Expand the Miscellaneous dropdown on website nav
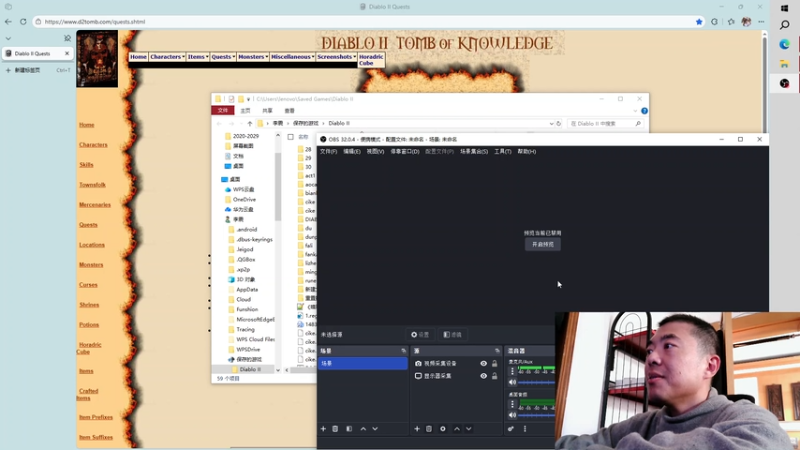 [292, 57]
